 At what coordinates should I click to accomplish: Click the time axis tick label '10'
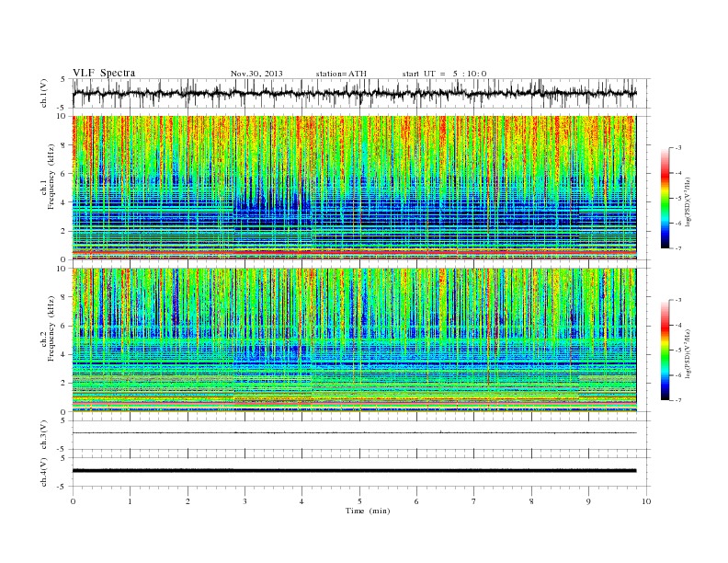(x=646, y=501)
